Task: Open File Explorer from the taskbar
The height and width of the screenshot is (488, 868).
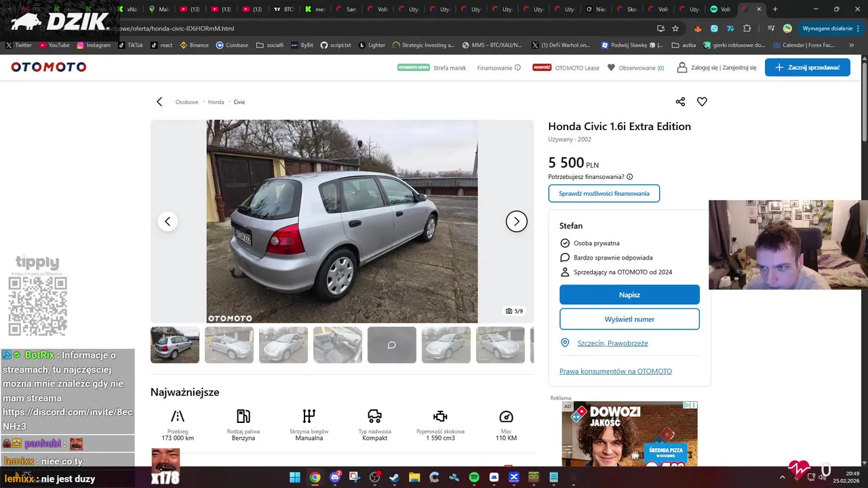Action: click(414, 477)
